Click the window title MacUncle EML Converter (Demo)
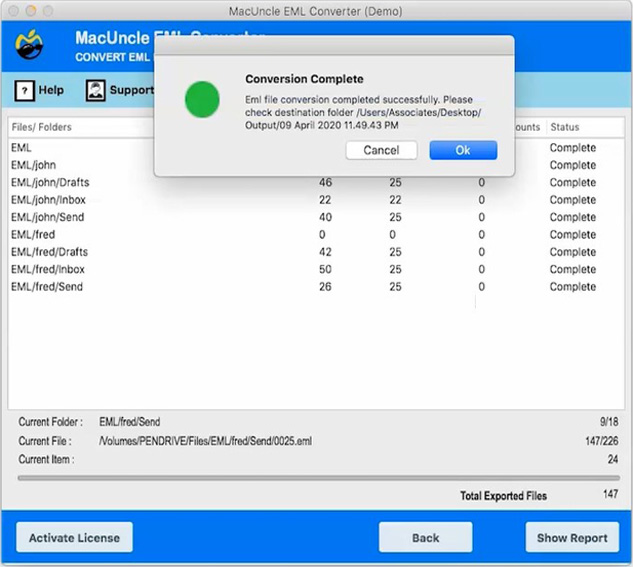Image resolution: width=633 pixels, height=567 pixels. click(x=316, y=11)
